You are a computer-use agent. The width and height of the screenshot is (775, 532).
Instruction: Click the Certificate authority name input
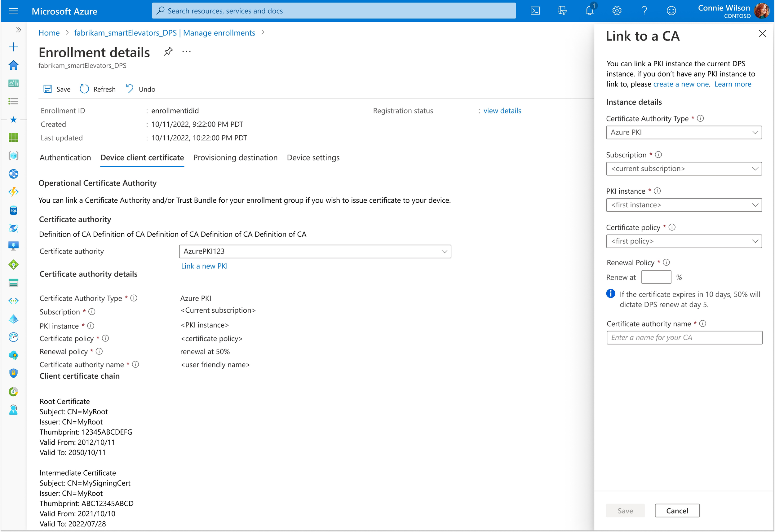click(x=684, y=338)
